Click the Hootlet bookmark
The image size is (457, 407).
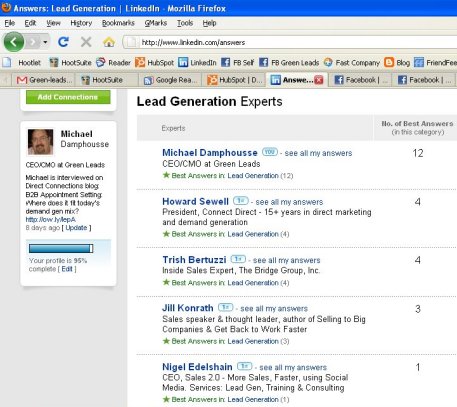pyautogui.click(x=22, y=62)
